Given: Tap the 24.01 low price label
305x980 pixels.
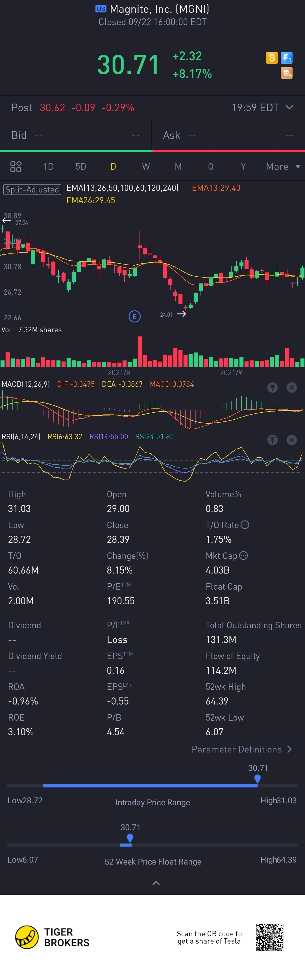Looking at the screenshot, I should pyautogui.click(x=166, y=315).
